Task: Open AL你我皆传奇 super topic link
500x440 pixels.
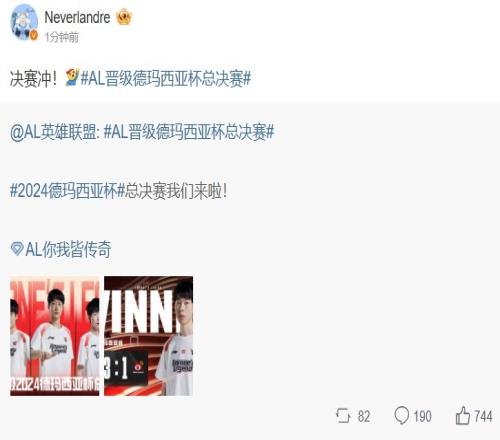Action: [68, 249]
